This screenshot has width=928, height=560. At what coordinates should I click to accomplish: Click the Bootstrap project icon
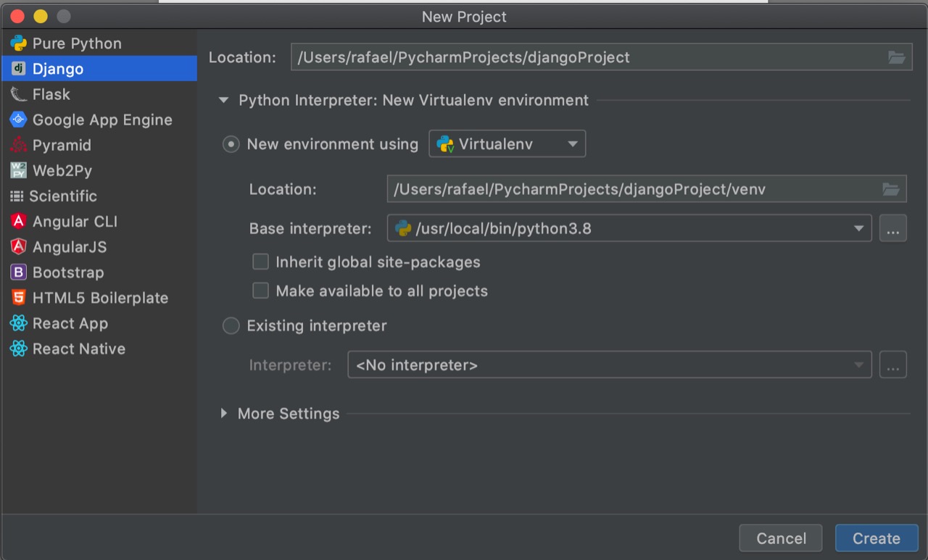(x=20, y=272)
